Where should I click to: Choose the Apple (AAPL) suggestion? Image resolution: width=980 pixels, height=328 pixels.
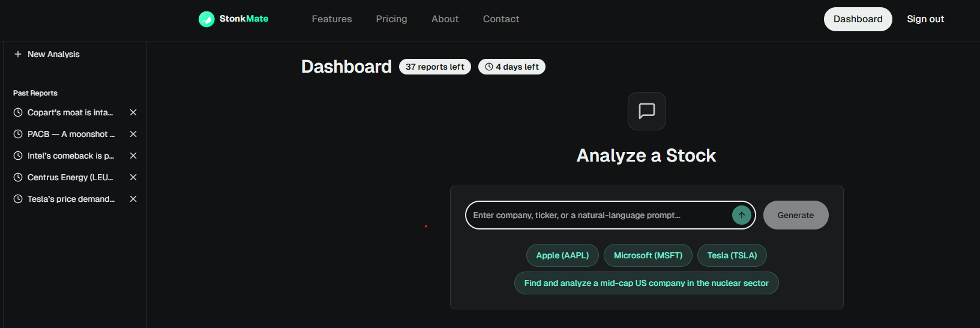click(x=562, y=255)
